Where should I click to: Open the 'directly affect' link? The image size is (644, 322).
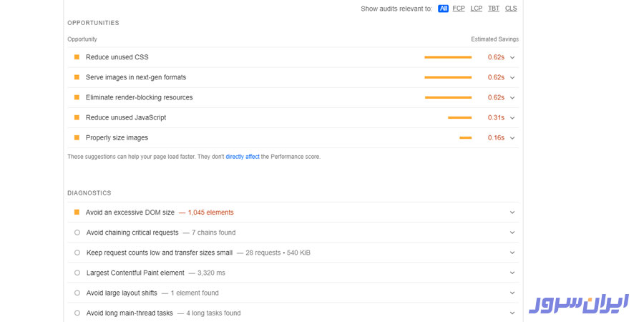point(243,157)
